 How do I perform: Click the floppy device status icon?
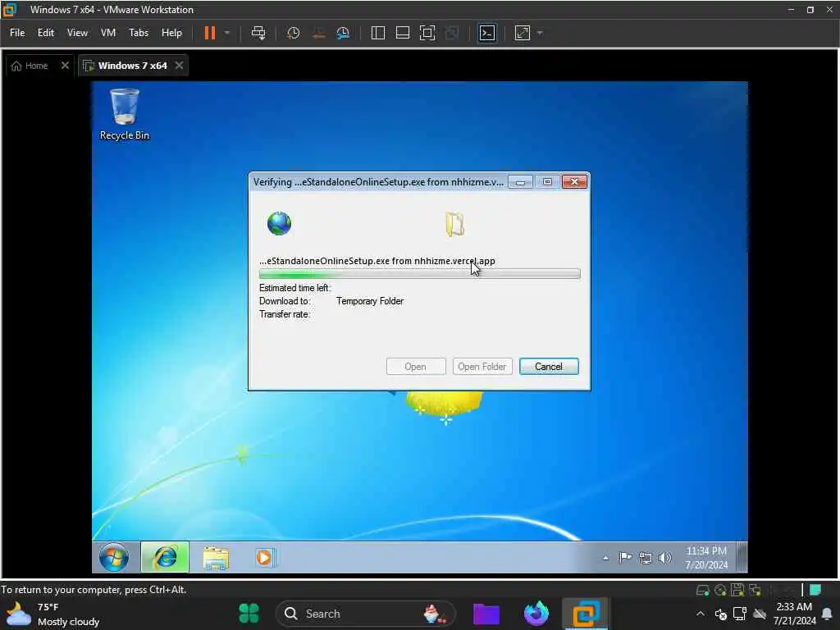(737, 591)
